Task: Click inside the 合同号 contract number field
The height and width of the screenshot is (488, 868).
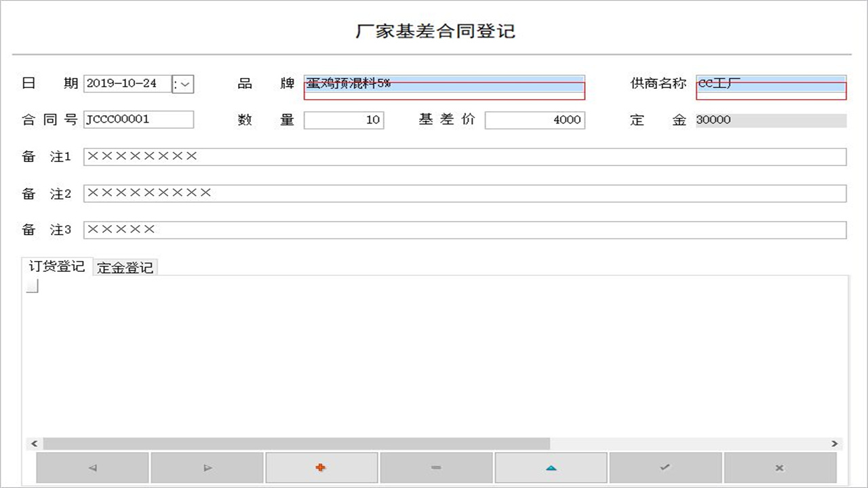Action: pos(138,119)
